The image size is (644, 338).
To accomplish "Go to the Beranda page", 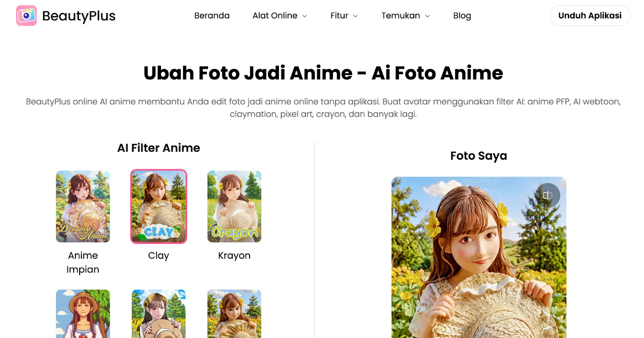I will pos(212,16).
